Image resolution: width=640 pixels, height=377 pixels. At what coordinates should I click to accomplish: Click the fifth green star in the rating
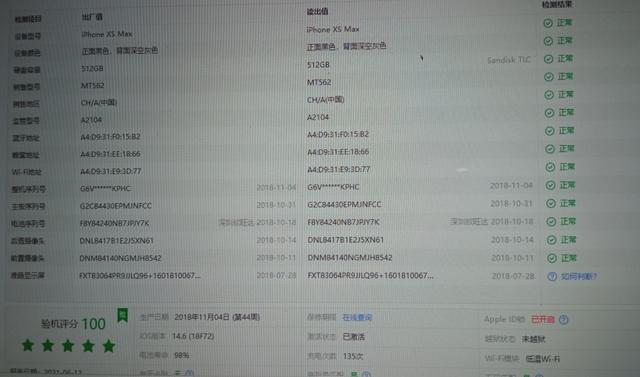click(x=109, y=346)
